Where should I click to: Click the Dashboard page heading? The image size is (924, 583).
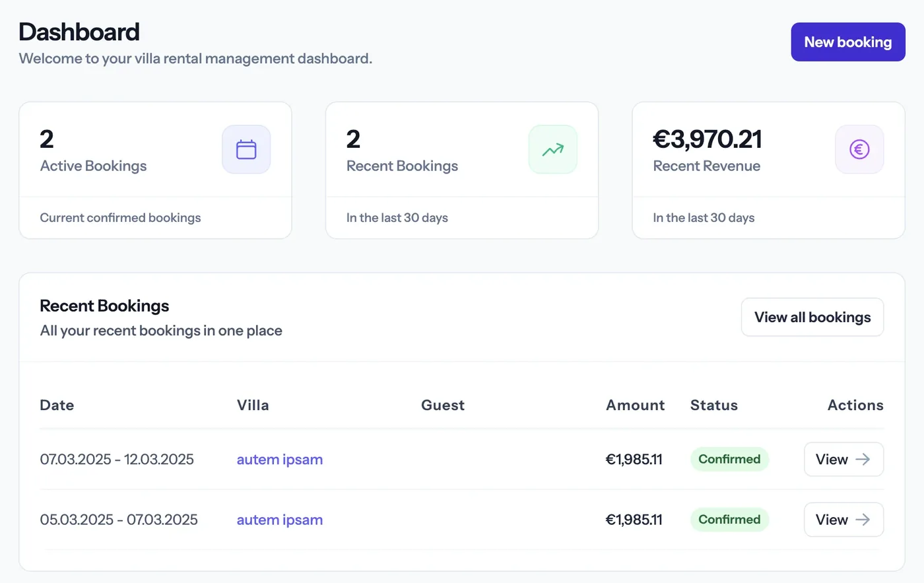[79, 32]
